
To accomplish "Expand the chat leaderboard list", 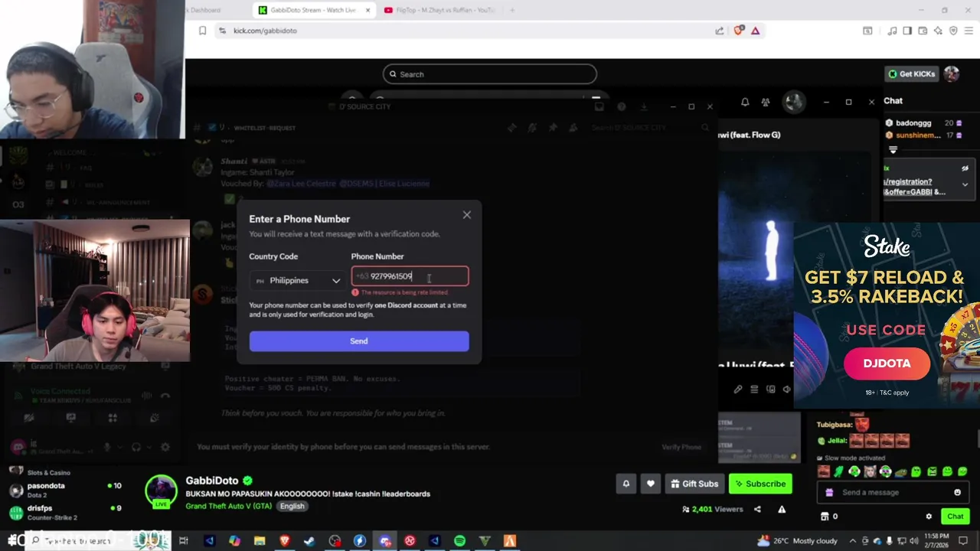I will [x=893, y=151].
